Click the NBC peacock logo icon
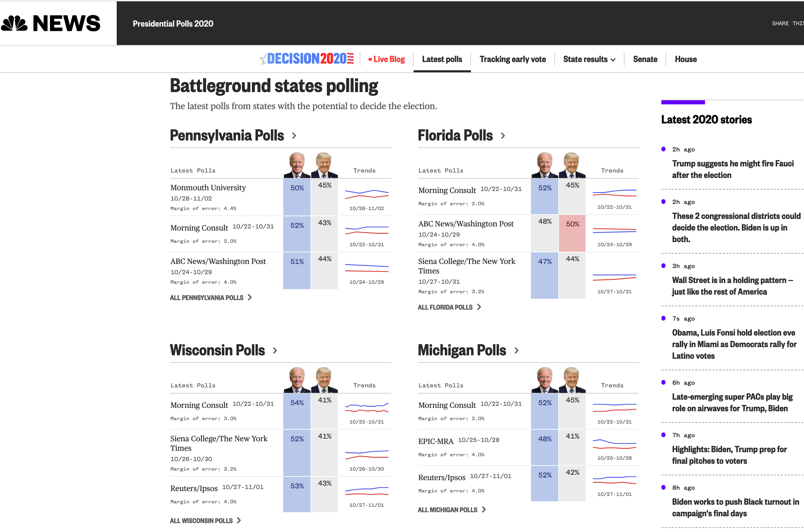 point(14,23)
